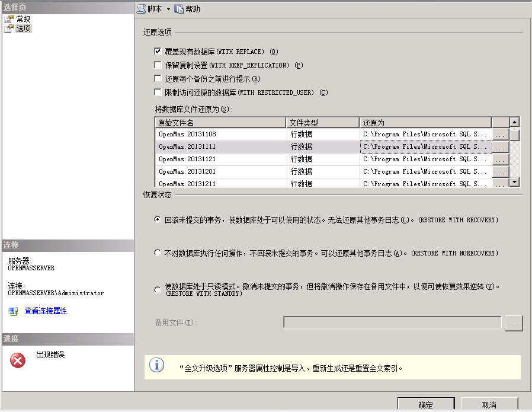Click browse button for OpenMas.20131121 row
532x412 pixels.
pyautogui.click(x=500, y=159)
